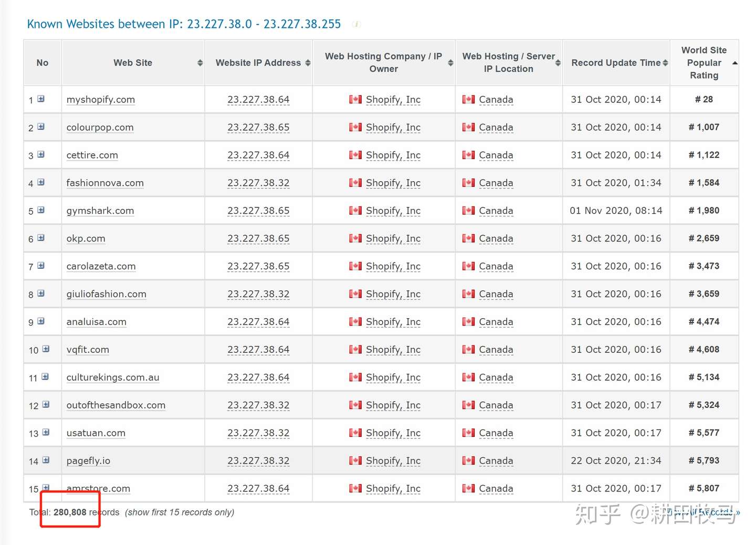Expand row 7 plus icon for carolazeta.com
Image resolution: width=756 pixels, height=545 pixels.
[41, 266]
